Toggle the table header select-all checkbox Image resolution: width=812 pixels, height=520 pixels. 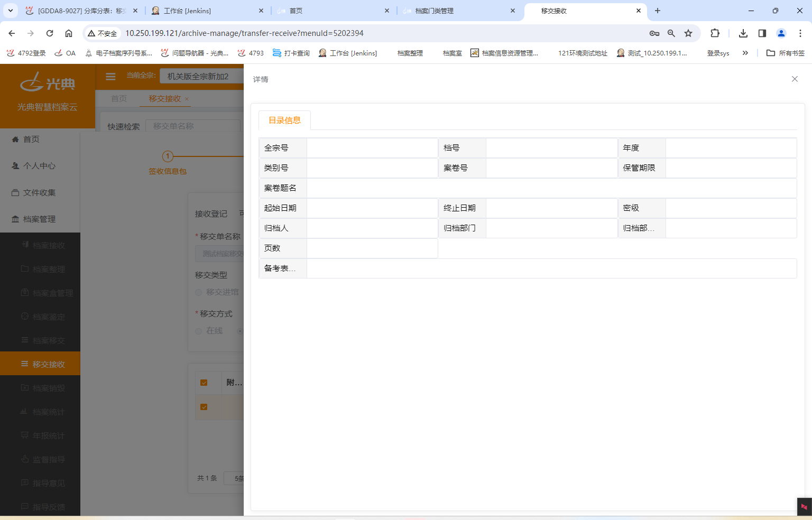(204, 383)
